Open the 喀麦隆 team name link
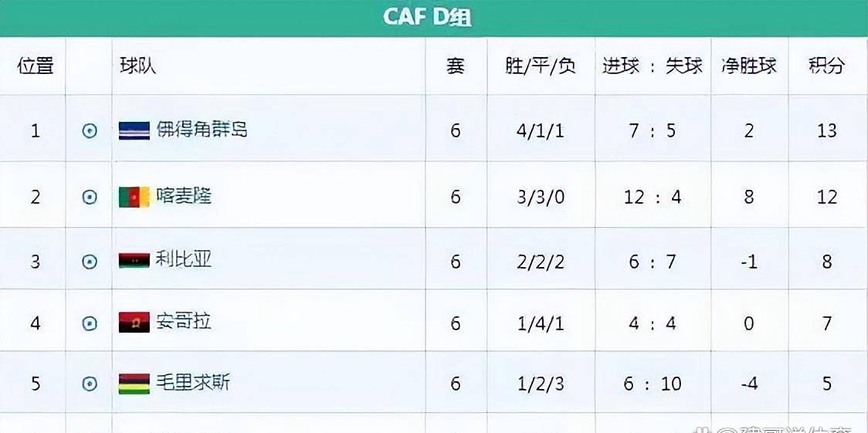868x433 pixels. click(183, 196)
